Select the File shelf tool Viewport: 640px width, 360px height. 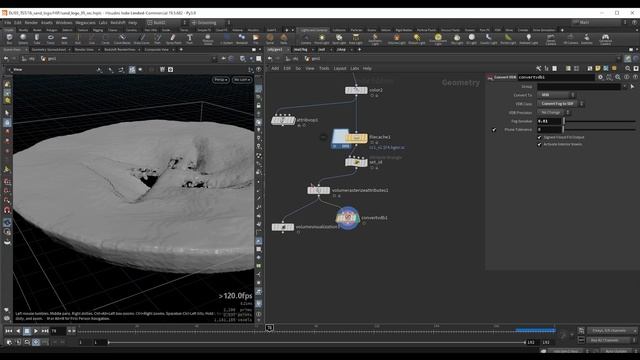(256, 38)
